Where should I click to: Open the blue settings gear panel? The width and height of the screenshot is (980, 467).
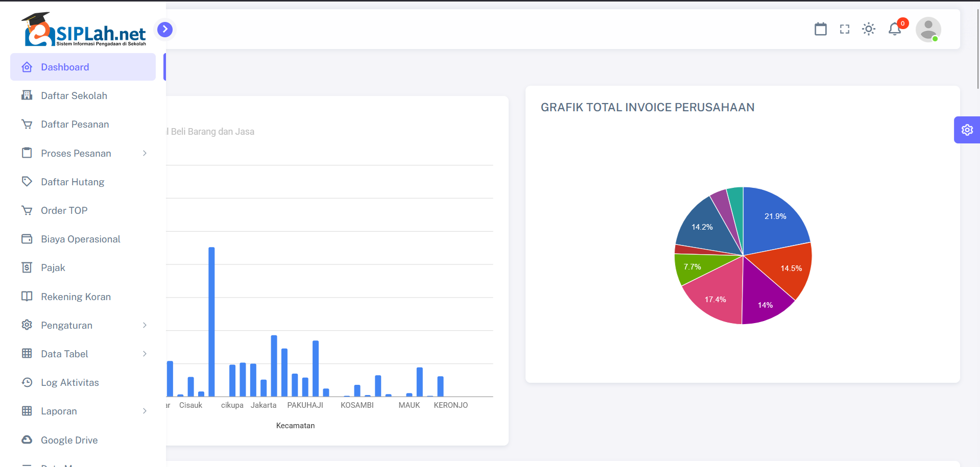pos(967,130)
